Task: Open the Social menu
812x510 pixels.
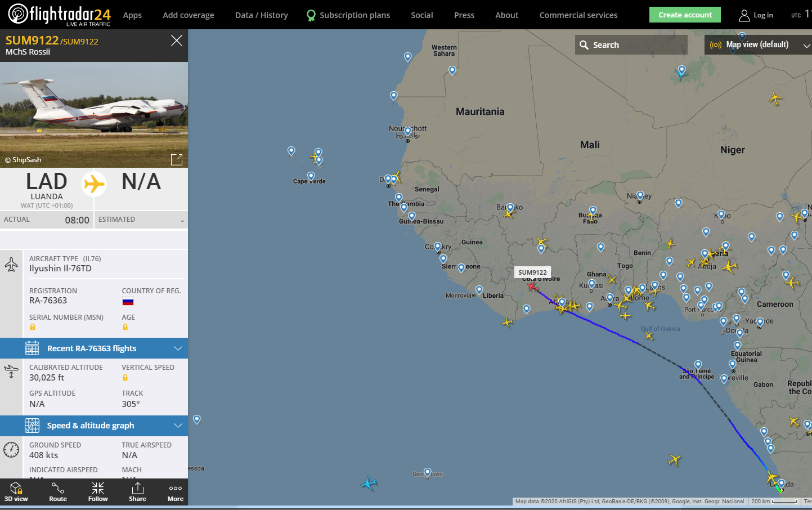Action: (422, 15)
